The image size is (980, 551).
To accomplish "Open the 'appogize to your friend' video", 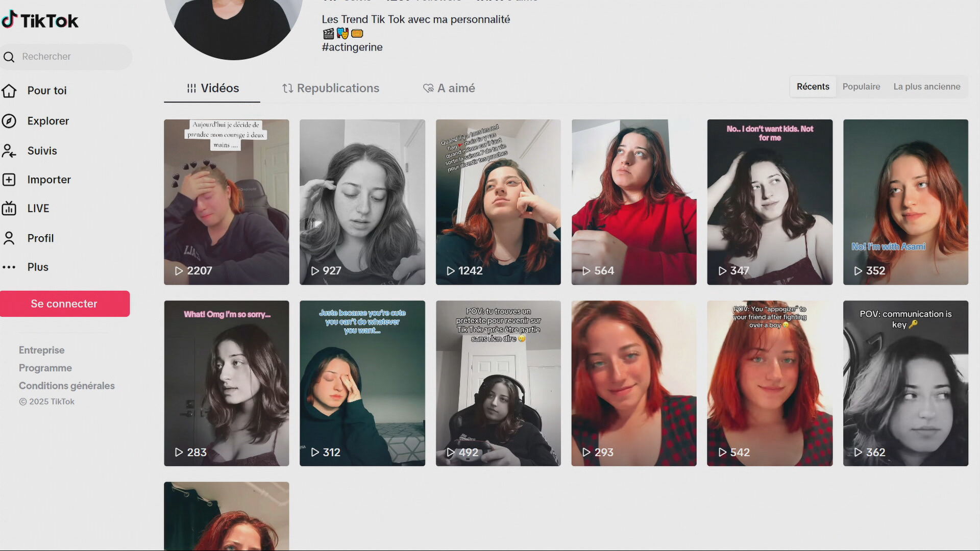I will pos(770,383).
